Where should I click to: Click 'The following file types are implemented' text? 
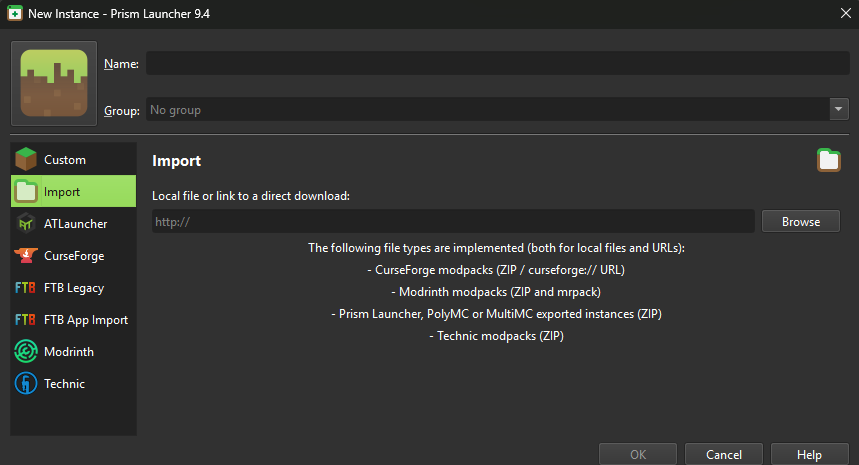tap(496, 248)
